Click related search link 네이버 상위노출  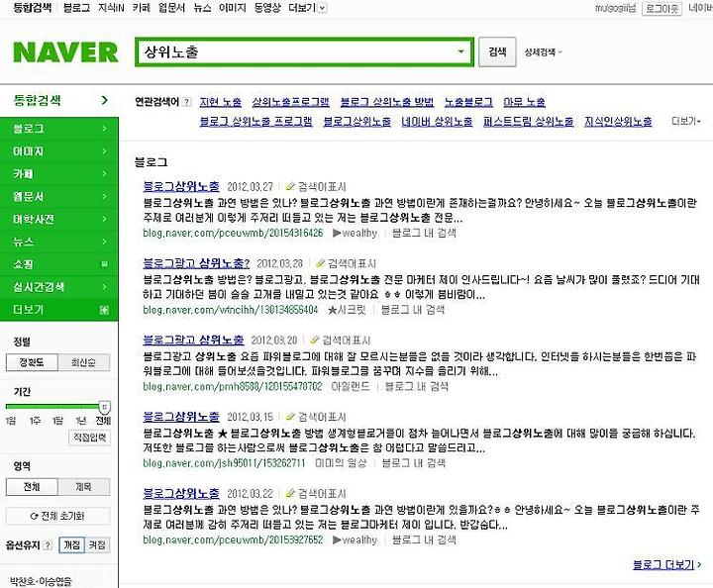point(437,122)
